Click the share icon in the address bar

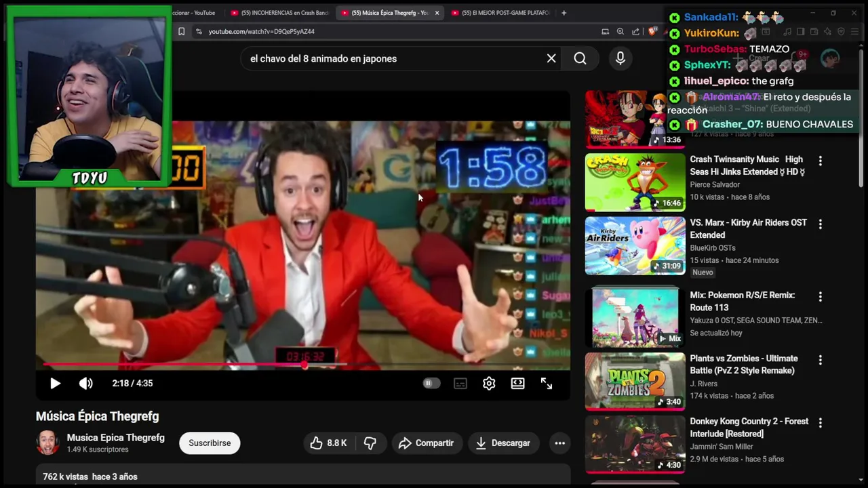pyautogui.click(x=635, y=31)
